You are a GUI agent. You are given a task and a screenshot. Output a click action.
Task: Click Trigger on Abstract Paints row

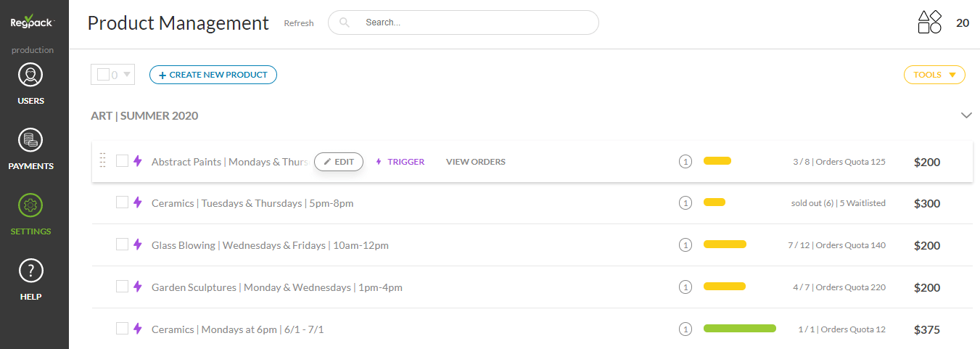coord(400,162)
